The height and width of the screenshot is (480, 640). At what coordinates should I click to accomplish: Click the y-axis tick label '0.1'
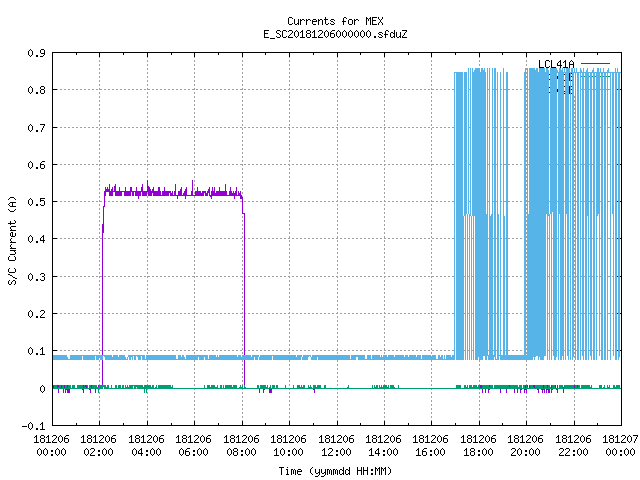point(36,351)
